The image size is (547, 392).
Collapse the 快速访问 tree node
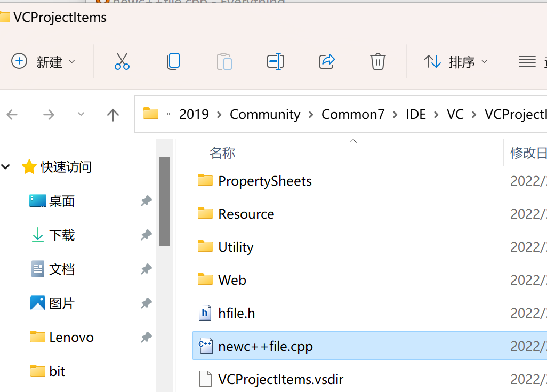pyautogui.click(x=5, y=167)
